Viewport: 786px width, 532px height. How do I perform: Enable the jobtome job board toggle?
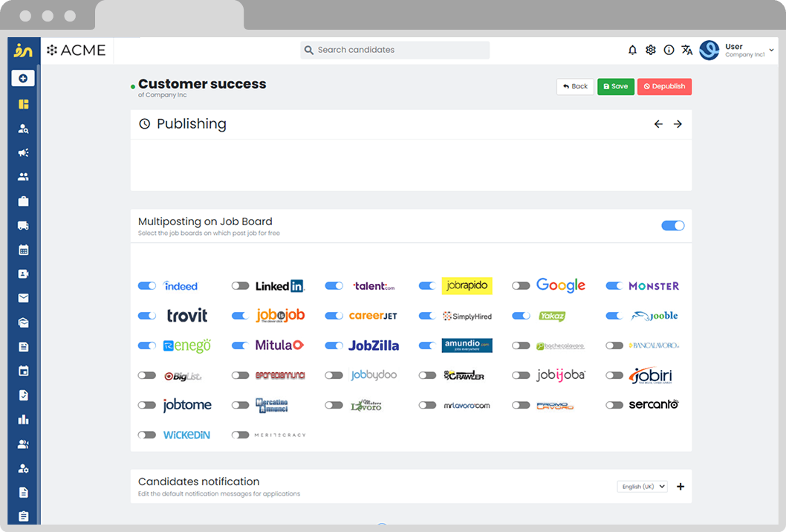tap(147, 405)
